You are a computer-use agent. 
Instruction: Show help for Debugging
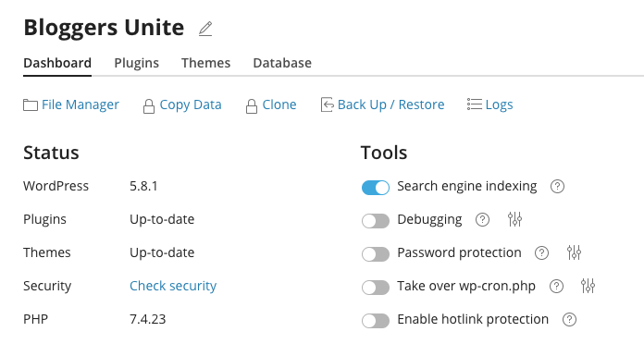(x=483, y=219)
